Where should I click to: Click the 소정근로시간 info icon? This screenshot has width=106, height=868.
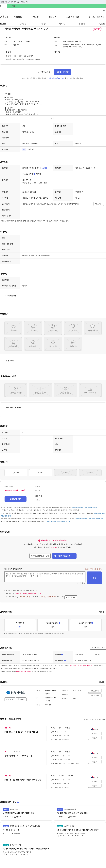(x=34, y=174)
